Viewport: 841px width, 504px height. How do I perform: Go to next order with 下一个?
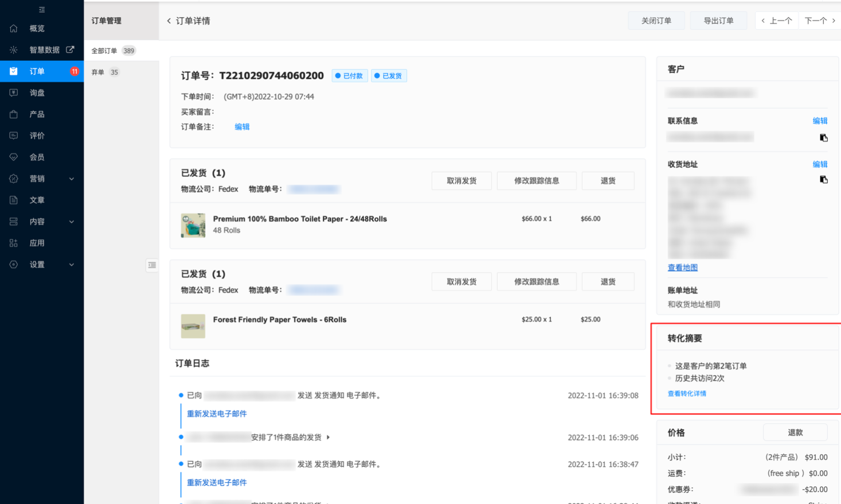tap(819, 21)
